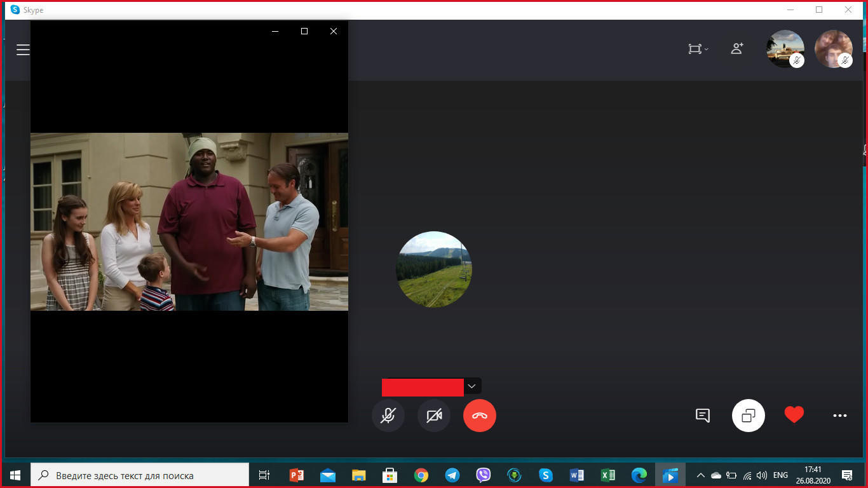Screen dimensions: 868x488
Task: Click the movie video frame
Action: [x=189, y=222]
